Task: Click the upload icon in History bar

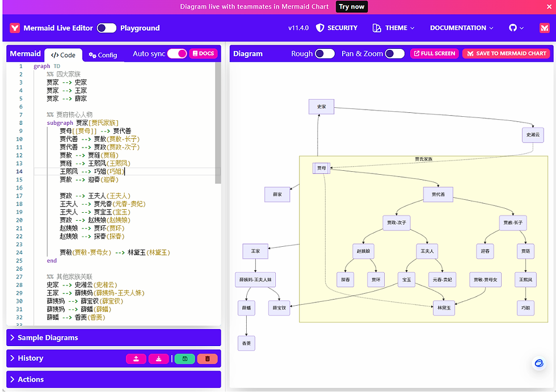Action: click(136, 359)
